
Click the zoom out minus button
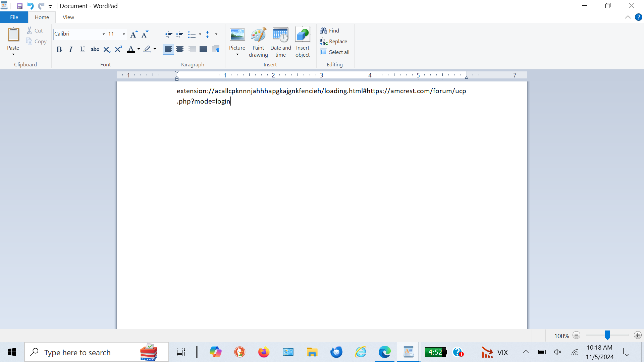[577, 335]
